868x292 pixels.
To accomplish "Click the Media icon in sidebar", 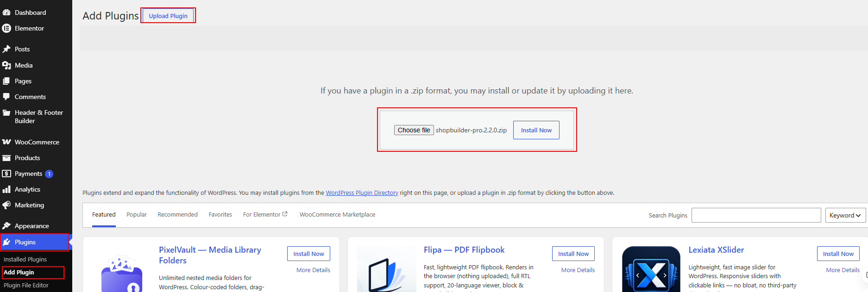I will [x=6, y=65].
